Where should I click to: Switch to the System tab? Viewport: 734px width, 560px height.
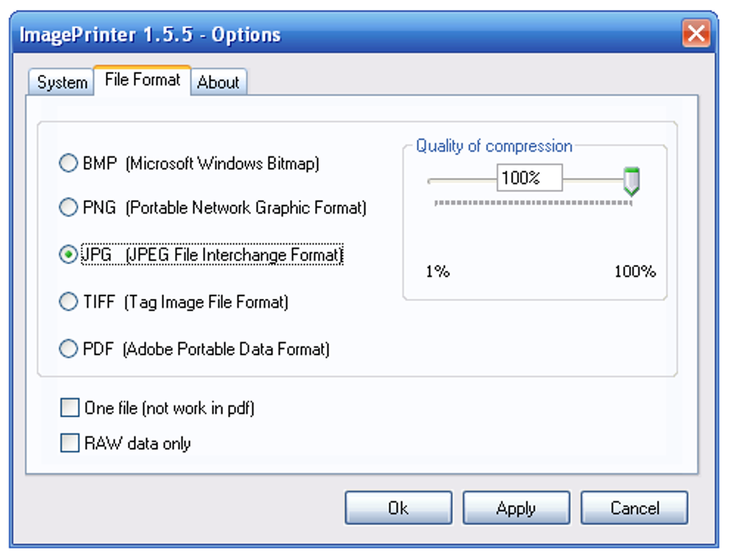[62, 82]
